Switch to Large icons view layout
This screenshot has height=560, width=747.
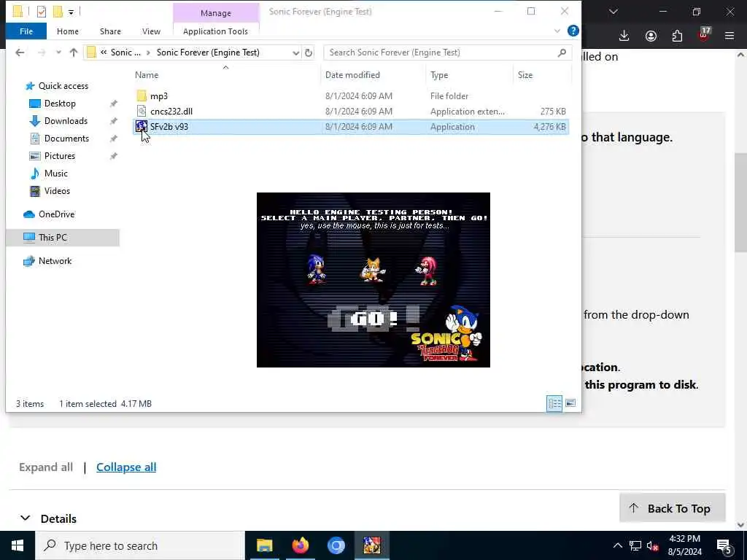[x=570, y=404]
